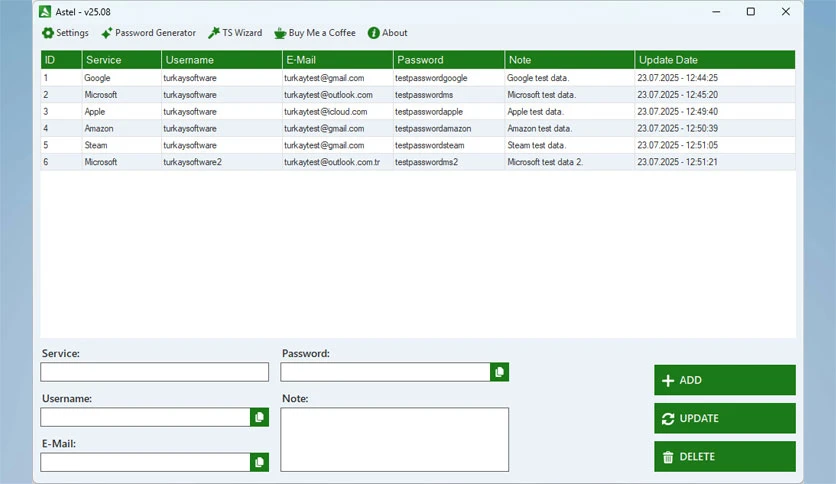
Task: Focus the Note text area
Action: [395, 440]
